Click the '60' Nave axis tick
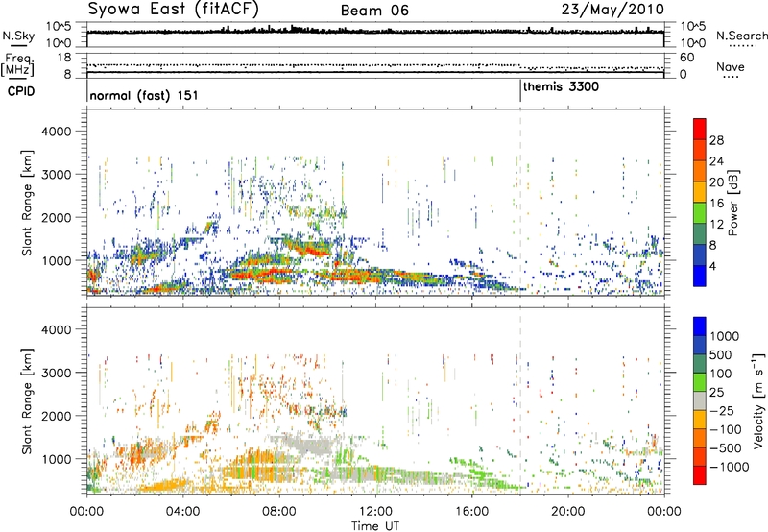 pyautogui.click(x=686, y=58)
